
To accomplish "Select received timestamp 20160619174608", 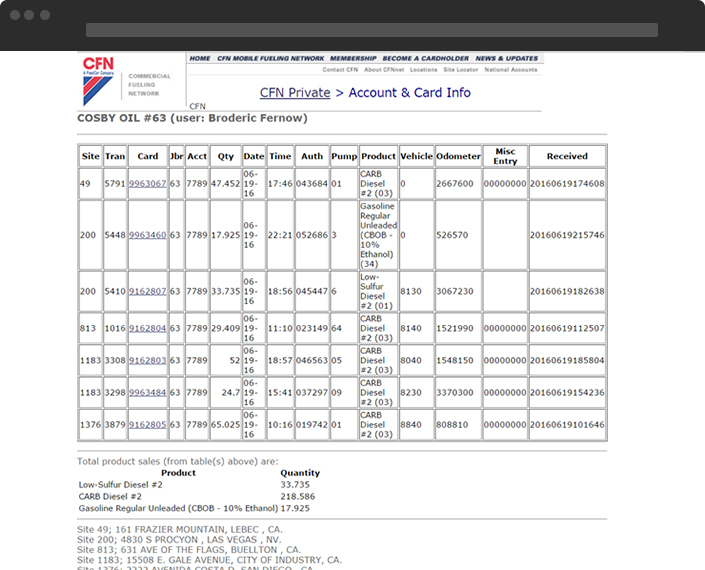I will point(567,183).
